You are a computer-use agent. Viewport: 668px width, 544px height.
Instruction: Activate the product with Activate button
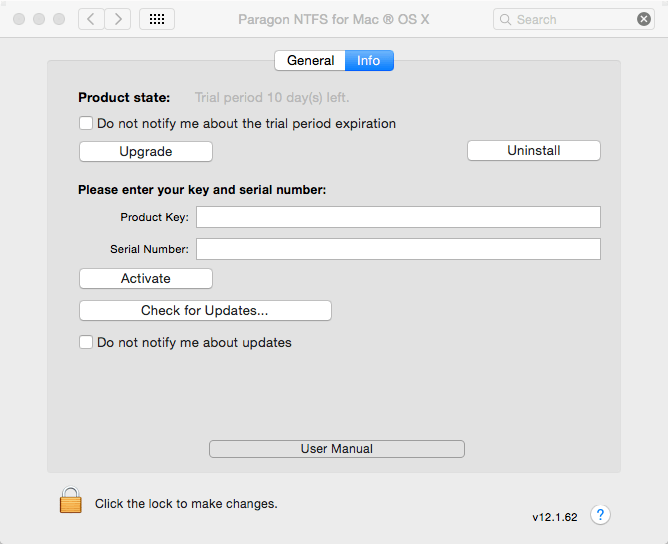146,279
